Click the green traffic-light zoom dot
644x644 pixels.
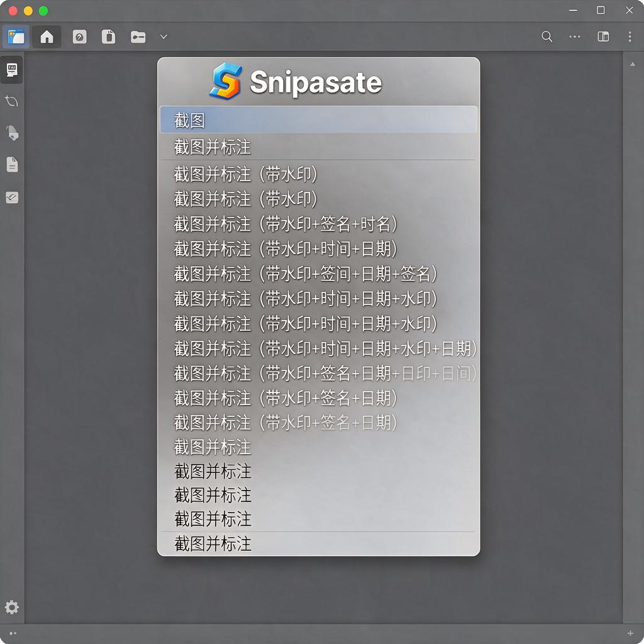pyautogui.click(x=43, y=11)
